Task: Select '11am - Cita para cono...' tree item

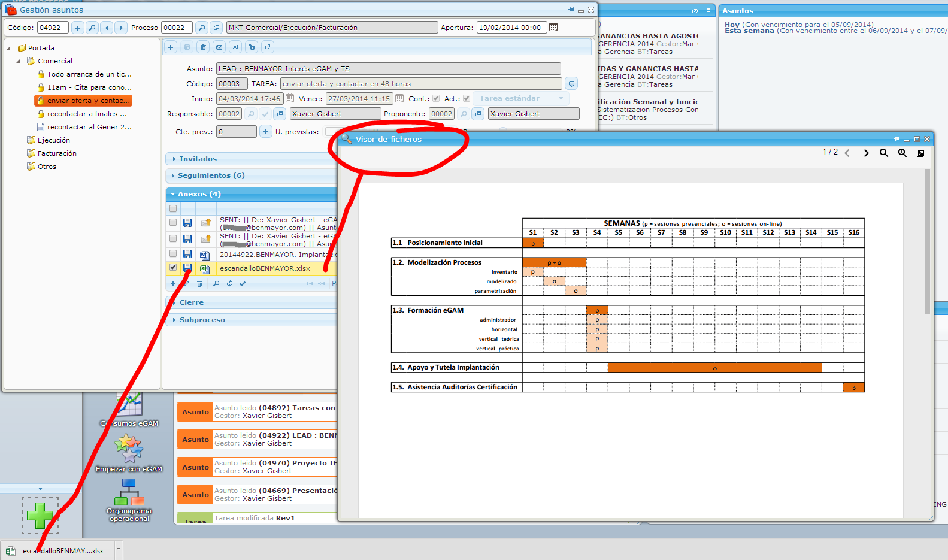Action: 89,87
